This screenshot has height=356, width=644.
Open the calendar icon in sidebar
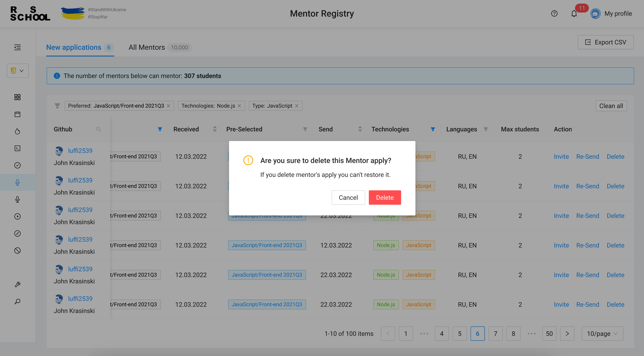click(x=17, y=114)
